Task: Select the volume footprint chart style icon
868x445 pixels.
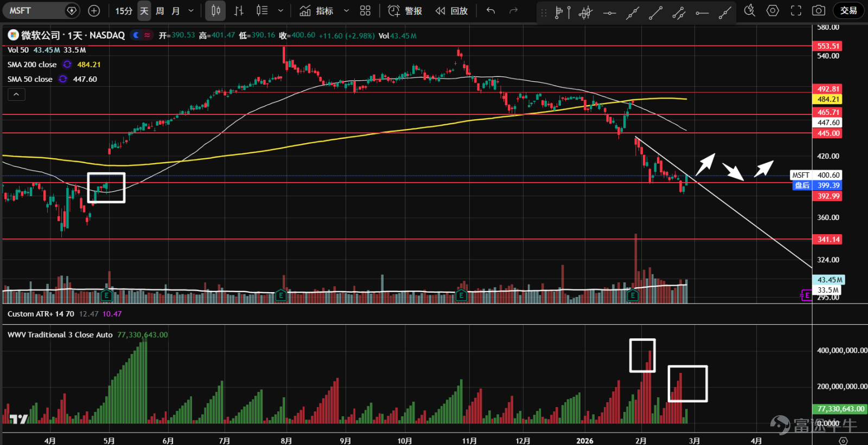Action: click(262, 10)
